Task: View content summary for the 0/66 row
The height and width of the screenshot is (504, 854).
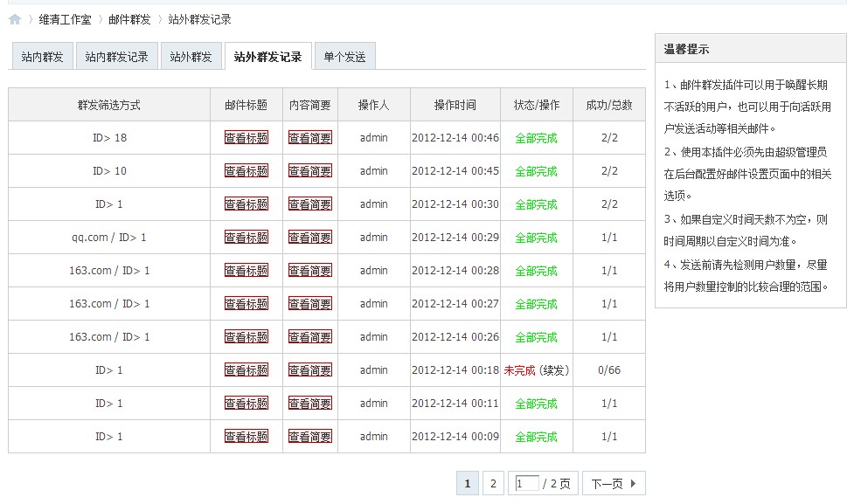Action: [x=310, y=370]
